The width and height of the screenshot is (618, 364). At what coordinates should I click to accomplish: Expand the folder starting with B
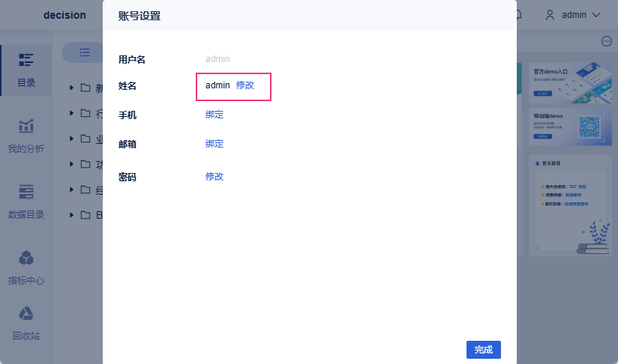(x=72, y=215)
